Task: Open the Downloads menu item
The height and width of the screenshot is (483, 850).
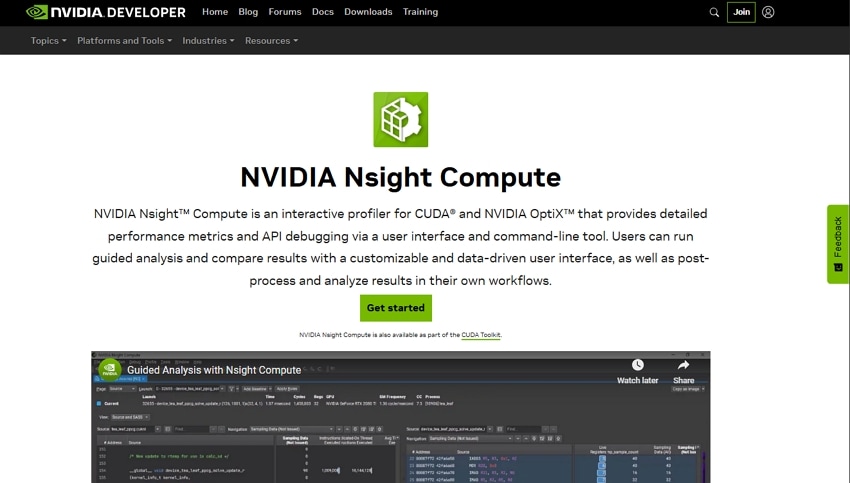Action: pyautogui.click(x=368, y=12)
